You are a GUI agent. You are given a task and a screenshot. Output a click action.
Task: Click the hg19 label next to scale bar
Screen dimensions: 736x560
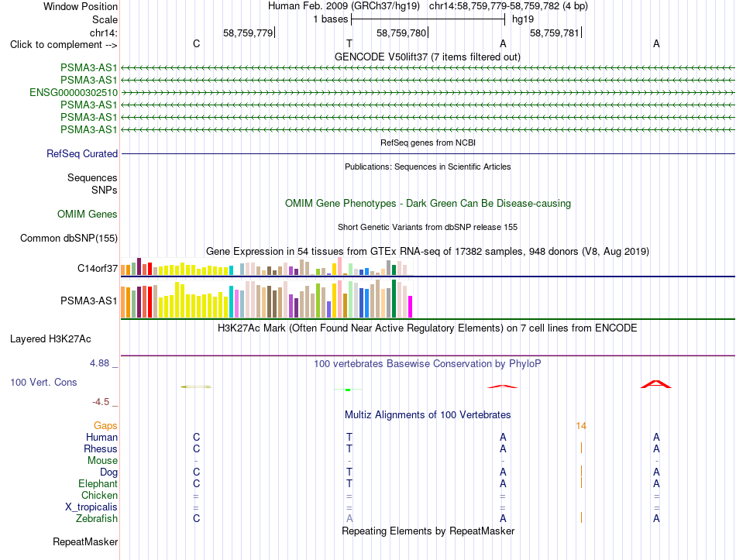[x=523, y=19]
